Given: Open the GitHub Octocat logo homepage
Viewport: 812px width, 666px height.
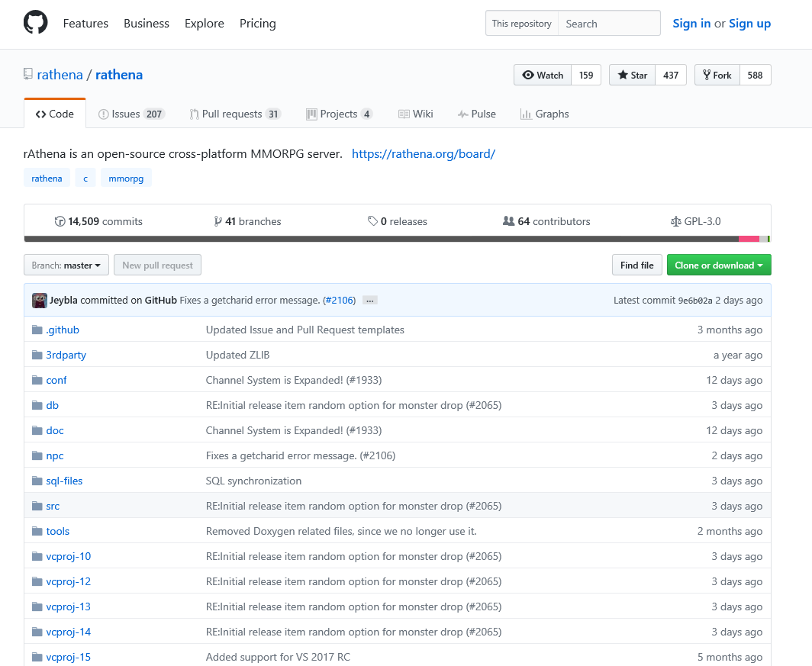Looking at the screenshot, I should (x=36, y=23).
